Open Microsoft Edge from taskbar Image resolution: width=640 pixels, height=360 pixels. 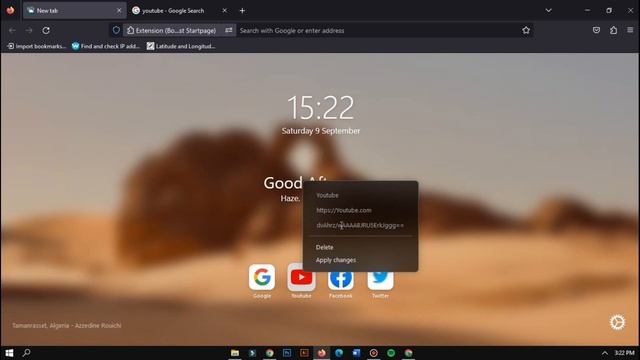pyautogui.click(x=339, y=353)
